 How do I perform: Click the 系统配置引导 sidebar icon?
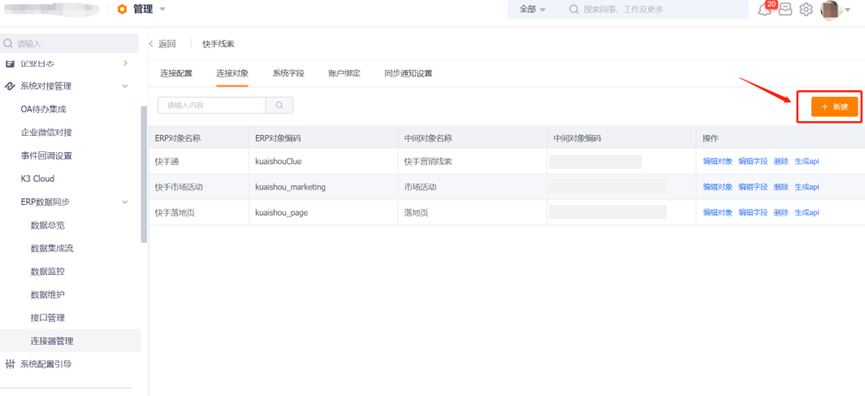pyautogui.click(x=10, y=364)
